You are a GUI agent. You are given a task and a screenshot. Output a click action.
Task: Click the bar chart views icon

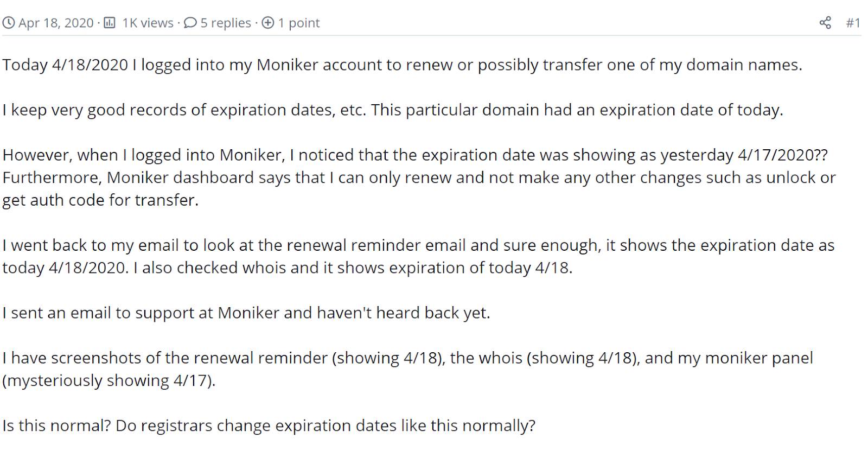[110, 23]
